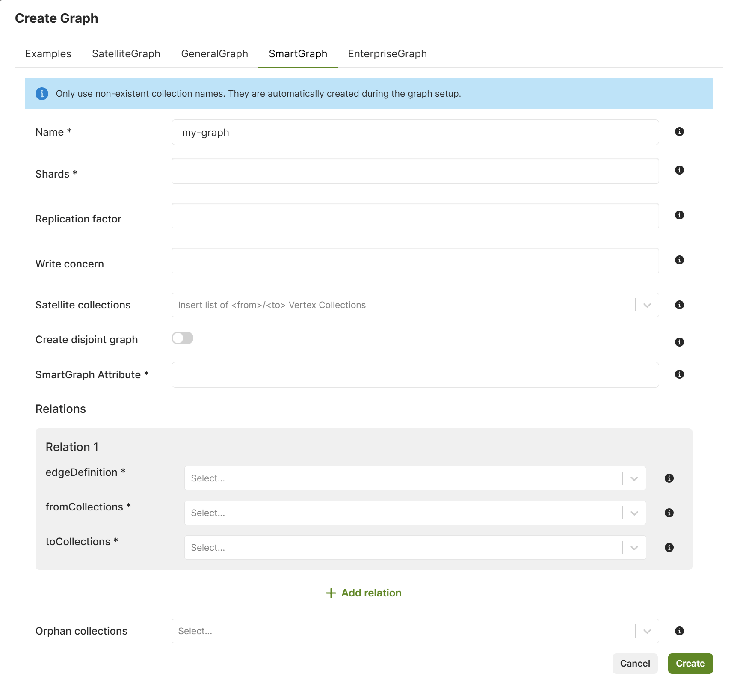Switch to the EnterpriseGraph tab
Viewport: 737px width, 700px height.
[388, 54]
